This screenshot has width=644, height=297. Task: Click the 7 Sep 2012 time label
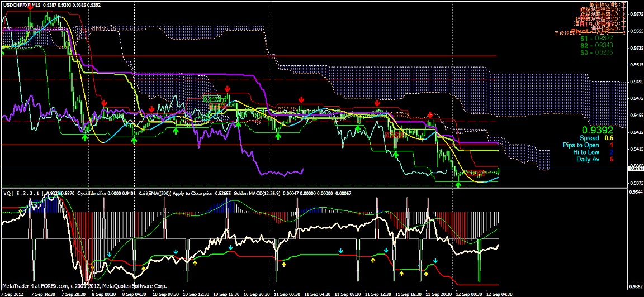(x=12, y=294)
